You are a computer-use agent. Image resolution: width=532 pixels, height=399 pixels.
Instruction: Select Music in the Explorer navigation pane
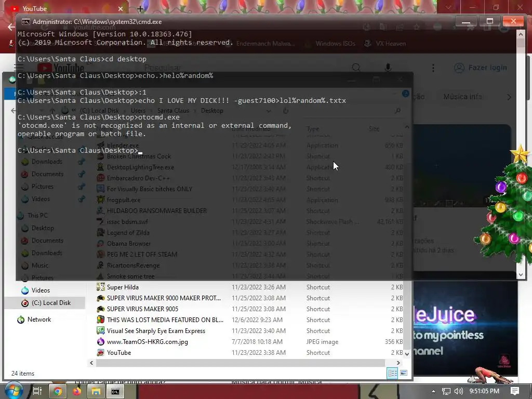click(39, 265)
